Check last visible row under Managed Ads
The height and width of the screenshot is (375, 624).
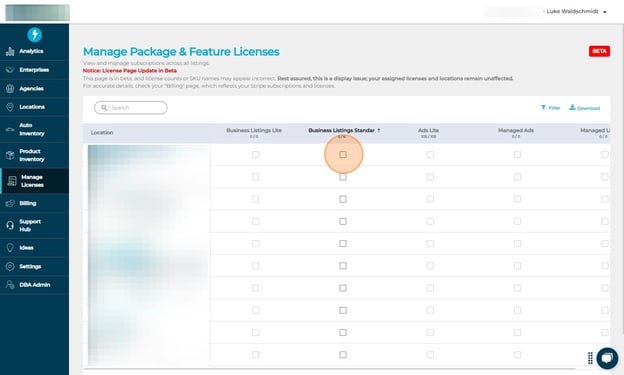pos(517,355)
